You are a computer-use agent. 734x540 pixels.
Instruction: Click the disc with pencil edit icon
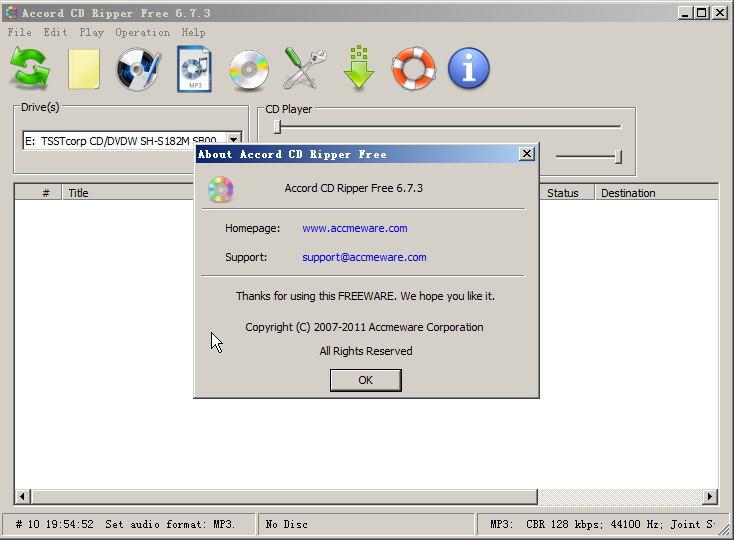pyautogui.click(x=138, y=69)
